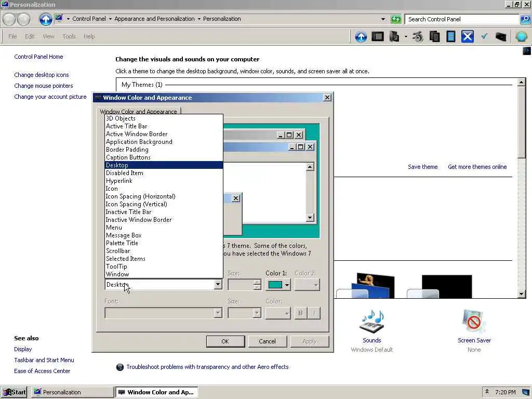Click the black panel toolbar icon
532x399 pixels.
(x=377, y=36)
